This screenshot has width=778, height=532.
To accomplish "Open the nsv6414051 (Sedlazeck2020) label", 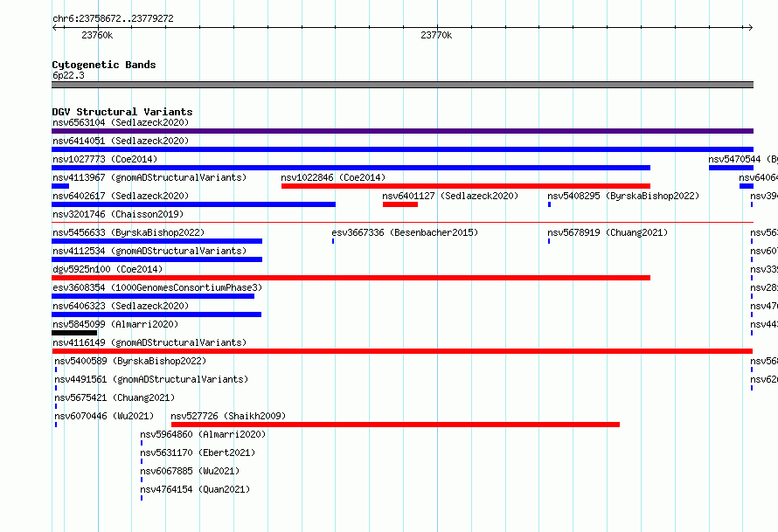I will click(x=121, y=141).
